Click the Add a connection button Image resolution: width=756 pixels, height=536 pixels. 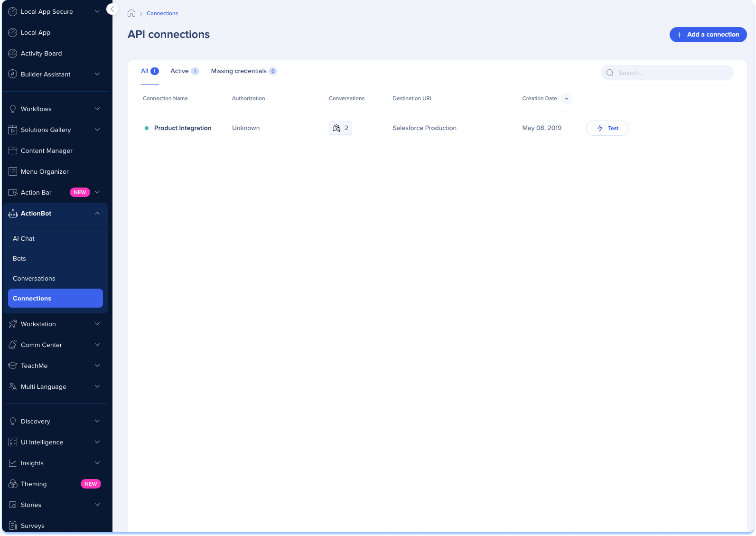coord(708,35)
